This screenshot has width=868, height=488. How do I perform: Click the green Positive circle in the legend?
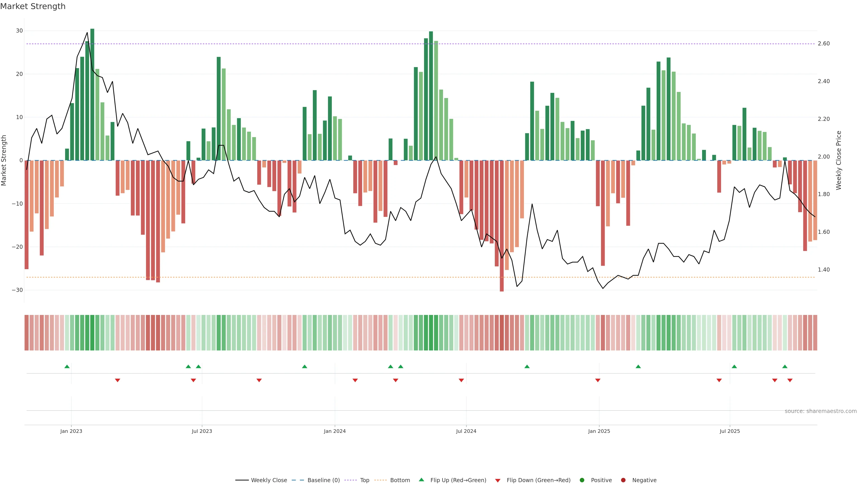pos(582,480)
